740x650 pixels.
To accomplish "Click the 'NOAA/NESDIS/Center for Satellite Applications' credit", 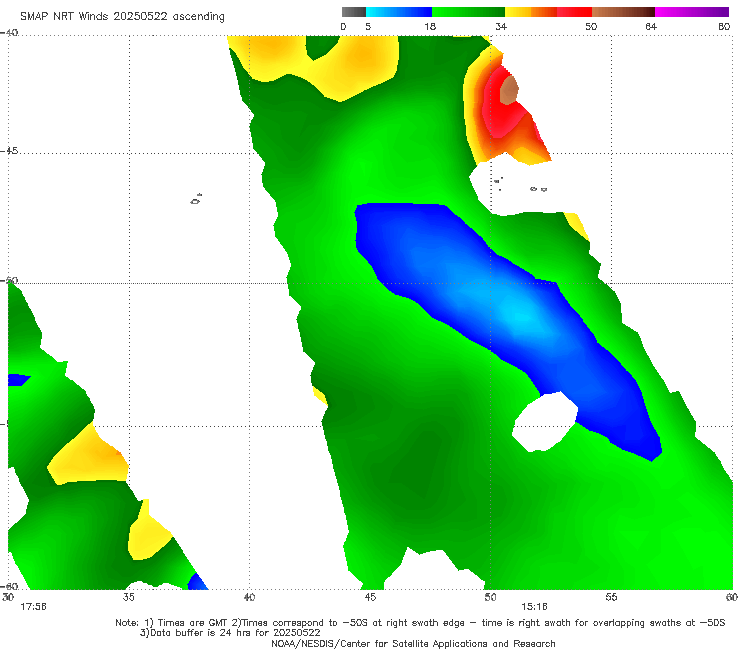I will 413,643.
